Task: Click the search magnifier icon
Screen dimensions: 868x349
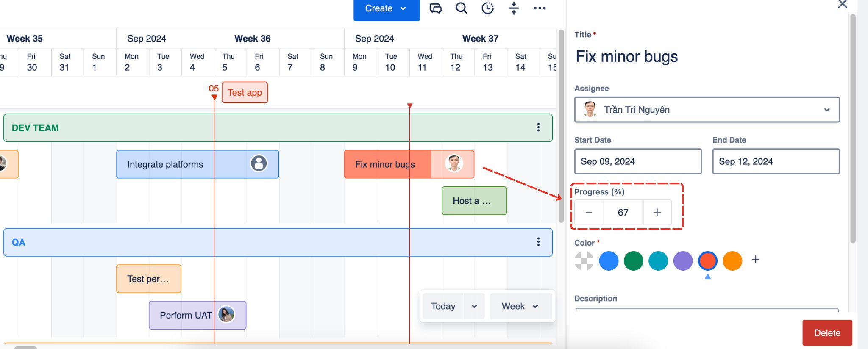Action: pyautogui.click(x=461, y=8)
